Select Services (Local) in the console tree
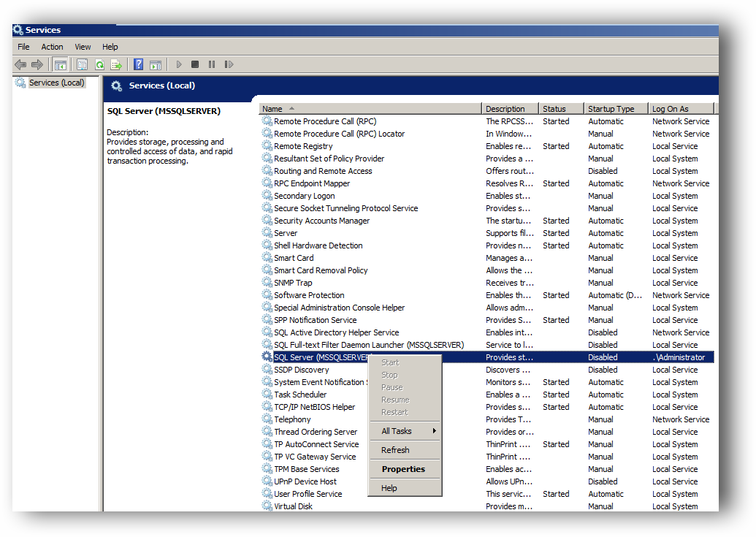Viewport: 756px width, 537px height. click(56, 83)
